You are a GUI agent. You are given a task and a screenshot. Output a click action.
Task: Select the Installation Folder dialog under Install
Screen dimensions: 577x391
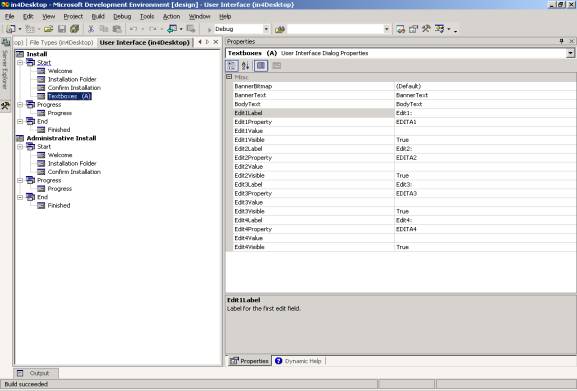pos(72,79)
